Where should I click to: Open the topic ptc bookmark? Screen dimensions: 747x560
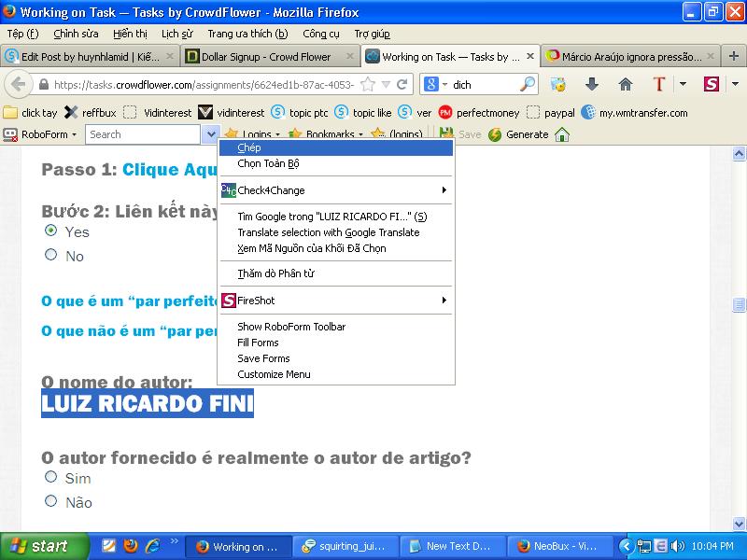coord(300,113)
